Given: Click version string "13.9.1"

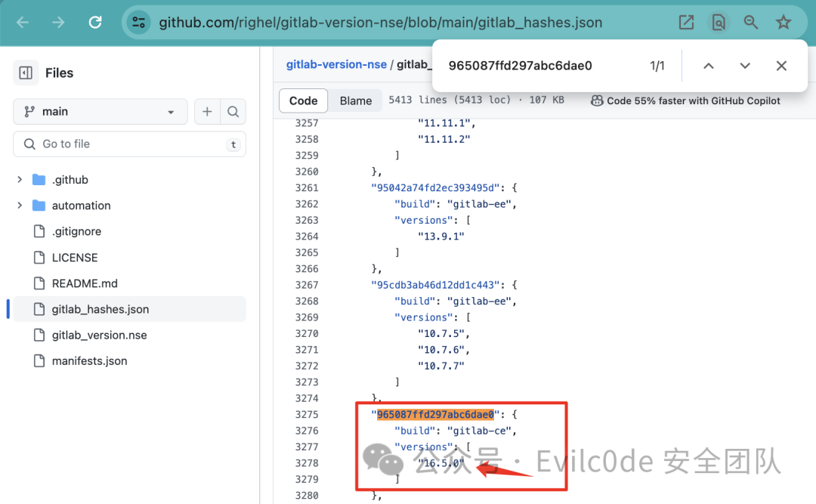Looking at the screenshot, I should [440, 237].
